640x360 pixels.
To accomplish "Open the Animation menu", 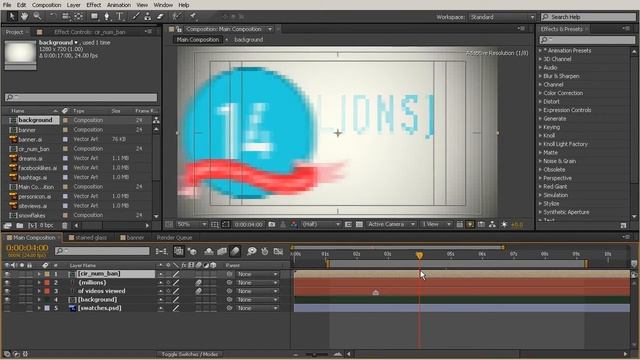I will tap(119, 5).
